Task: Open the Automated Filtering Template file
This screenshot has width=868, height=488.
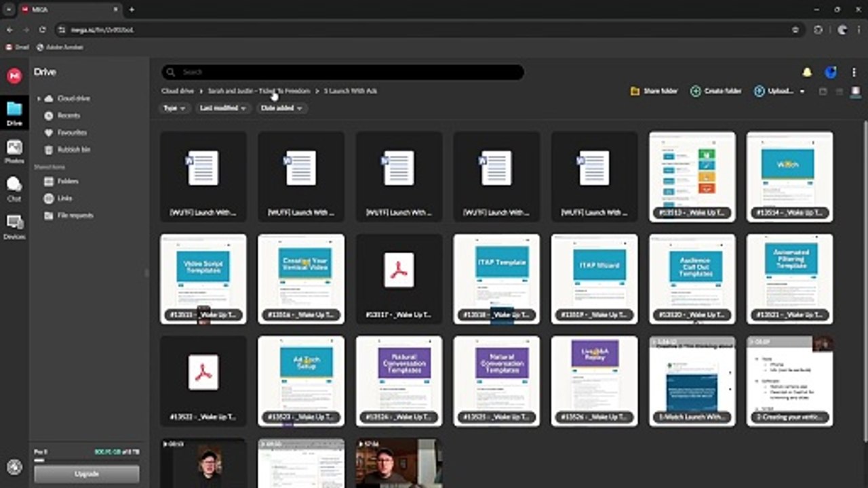Action: tap(789, 279)
